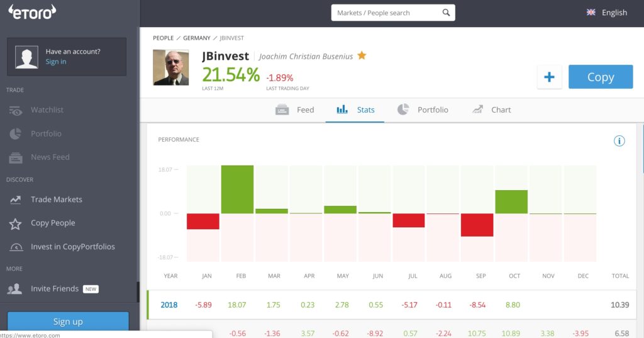Click the Portfolio tab pie icon

pyautogui.click(x=403, y=109)
